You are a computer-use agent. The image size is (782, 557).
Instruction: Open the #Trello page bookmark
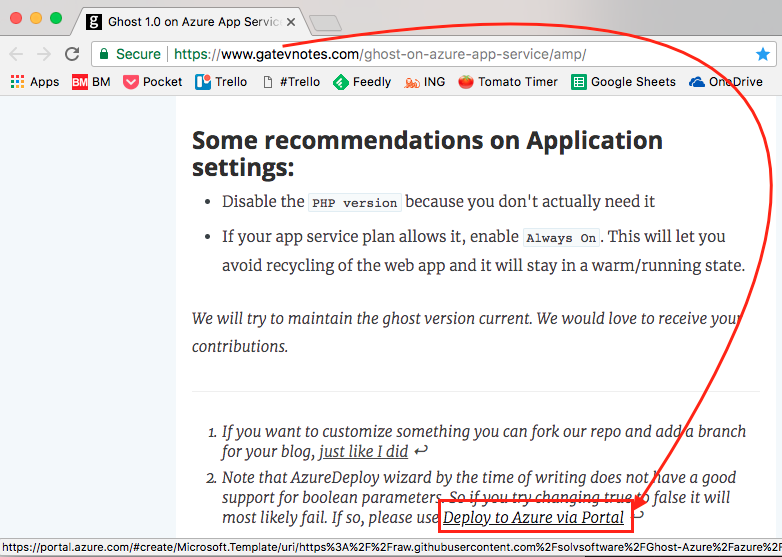click(x=291, y=82)
